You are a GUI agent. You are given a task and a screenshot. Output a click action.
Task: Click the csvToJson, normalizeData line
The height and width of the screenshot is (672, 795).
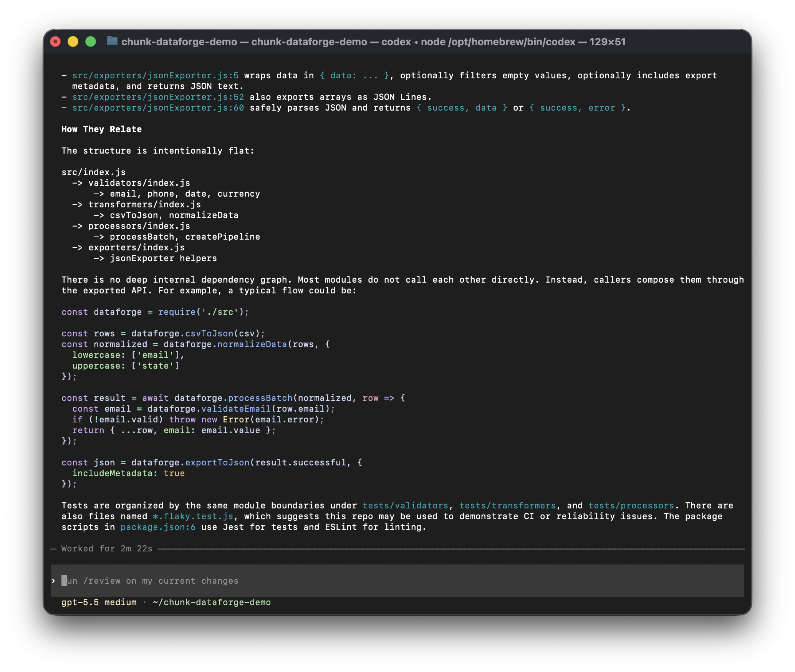click(x=166, y=215)
